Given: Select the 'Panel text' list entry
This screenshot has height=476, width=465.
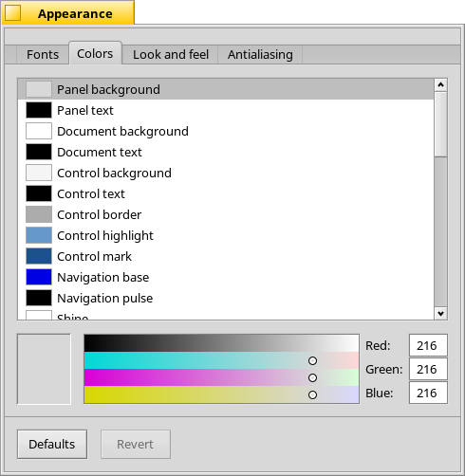Looking at the screenshot, I should (x=226, y=110).
